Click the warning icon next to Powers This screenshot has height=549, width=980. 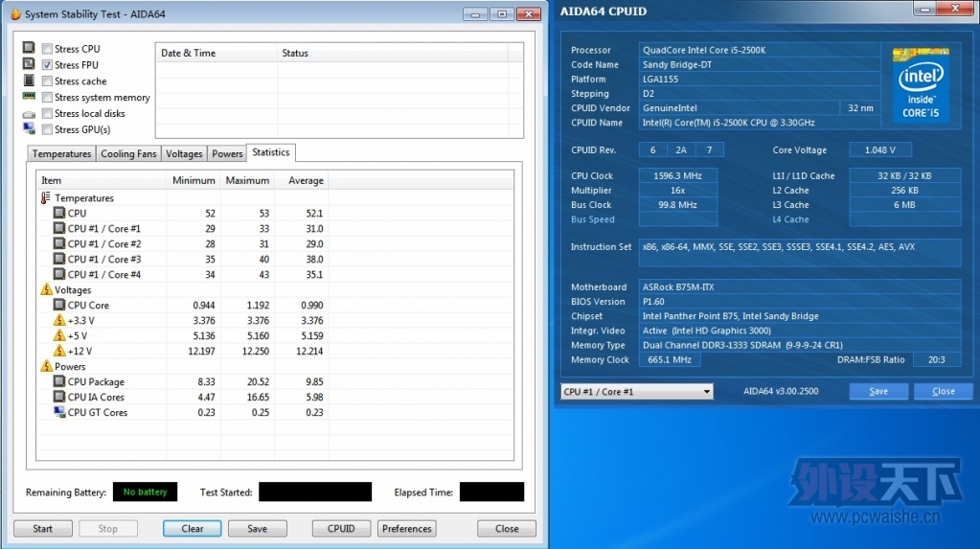(x=46, y=366)
